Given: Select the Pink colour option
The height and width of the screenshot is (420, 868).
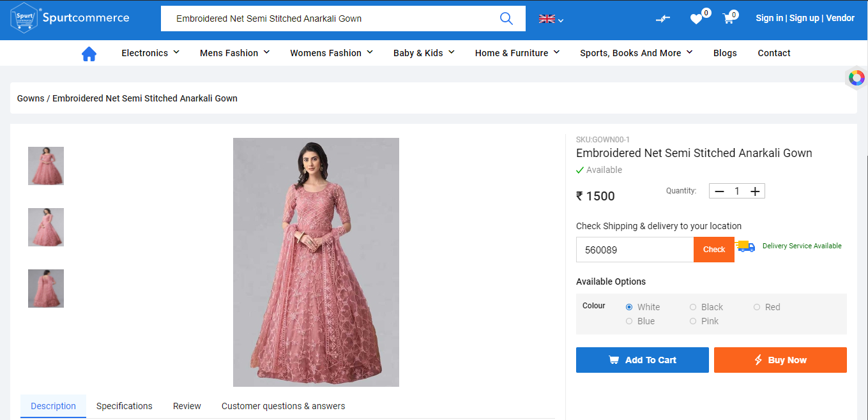Looking at the screenshot, I should tap(693, 321).
